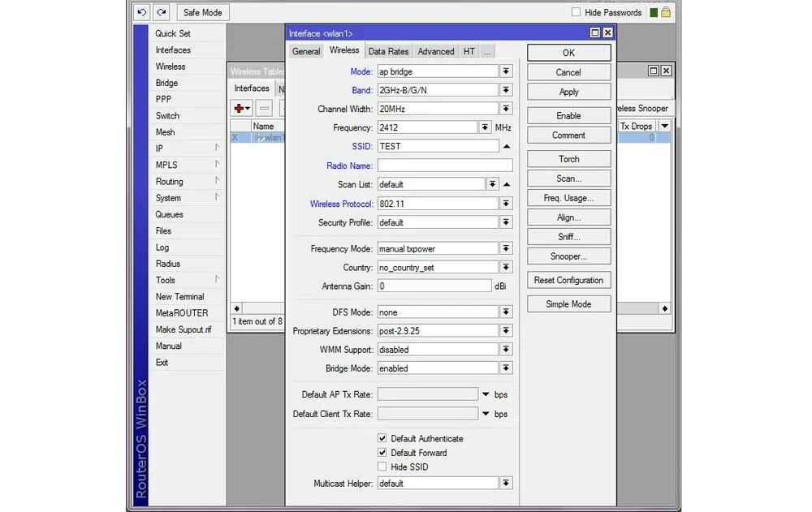Open the DFS Mode dropdown
Screen dimensions: 812x512
[506, 312]
